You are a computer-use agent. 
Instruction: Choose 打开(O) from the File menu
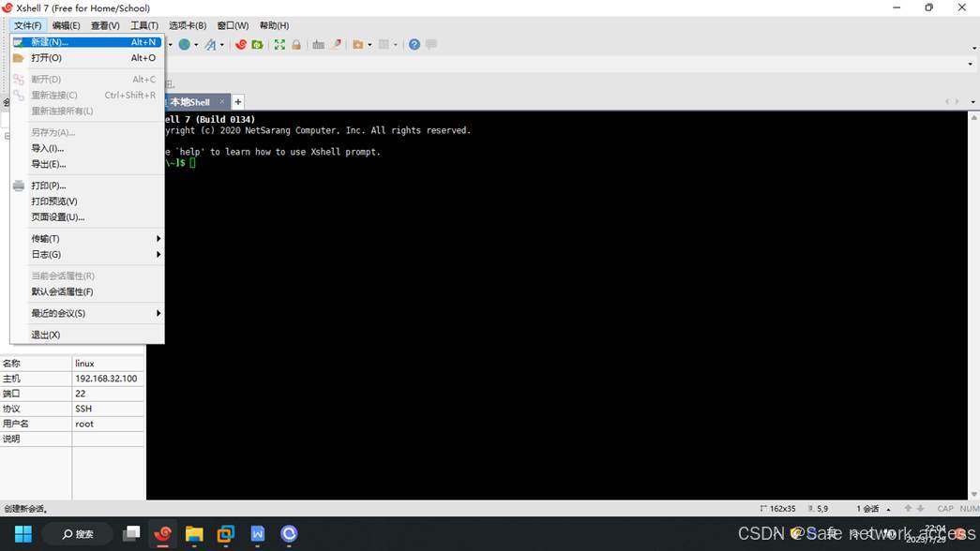pyautogui.click(x=87, y=57)
